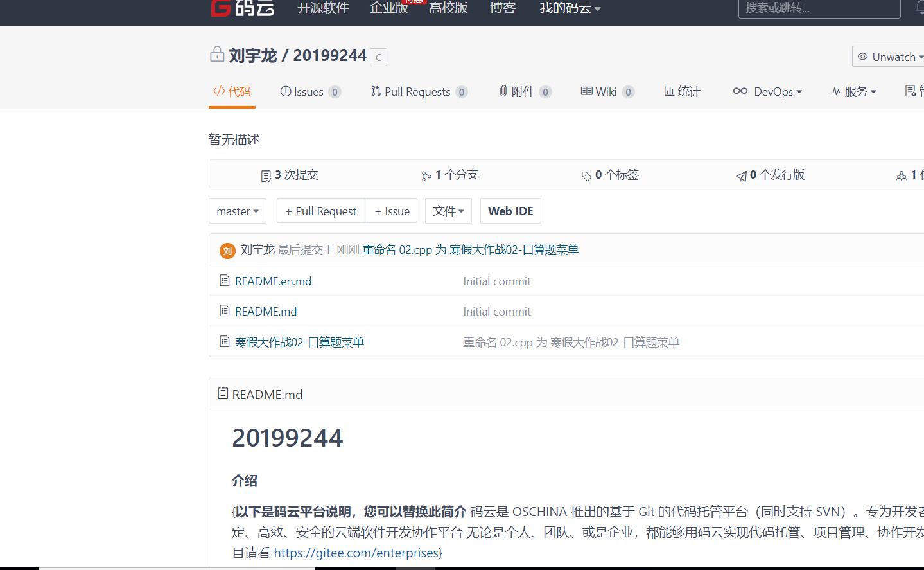Image resolution: width=924 pixels, height=570 pixels.
Task: Open the 统计 tab
Action: point(682,92)
